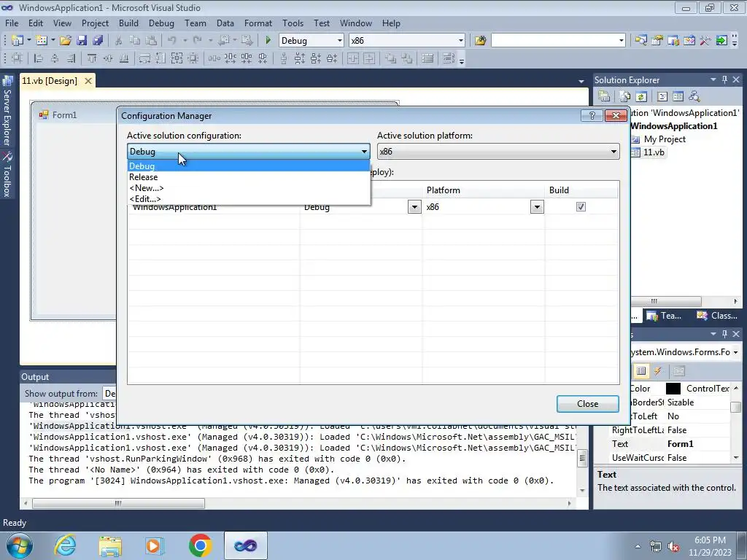747x560 pixels.
Task: Click the green Start Debugging arrow
Action: (268, 41)
